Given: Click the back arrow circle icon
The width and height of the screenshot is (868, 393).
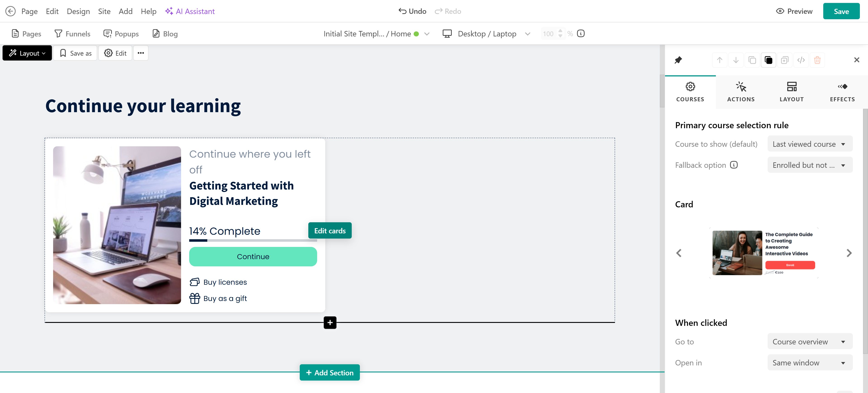Looking at the screenshot, I should [10, 11].
